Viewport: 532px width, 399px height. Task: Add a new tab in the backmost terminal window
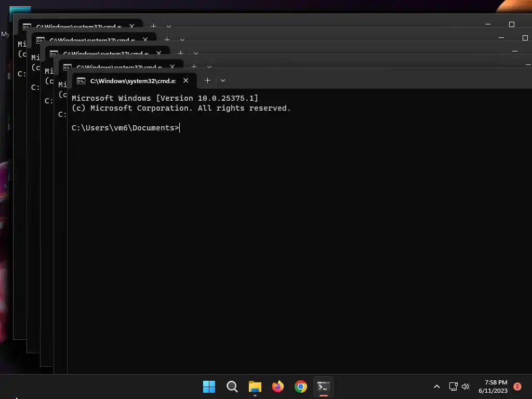pos(153,25)
